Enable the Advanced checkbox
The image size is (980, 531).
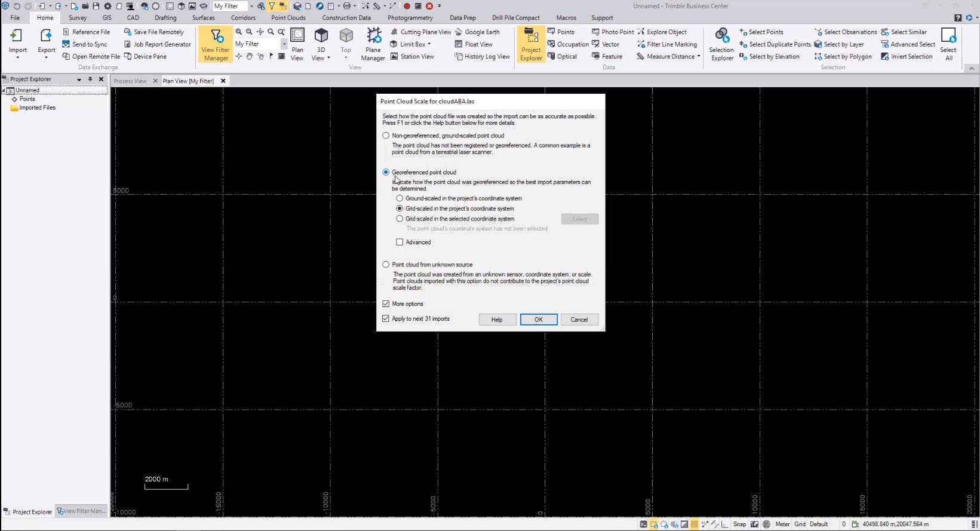pos(400,243)
